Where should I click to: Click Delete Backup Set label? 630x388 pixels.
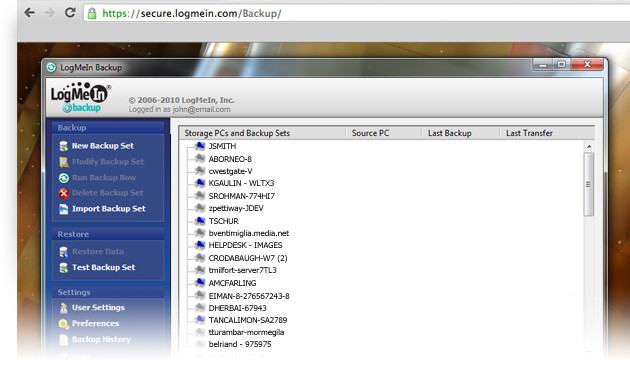coord(107,193)
